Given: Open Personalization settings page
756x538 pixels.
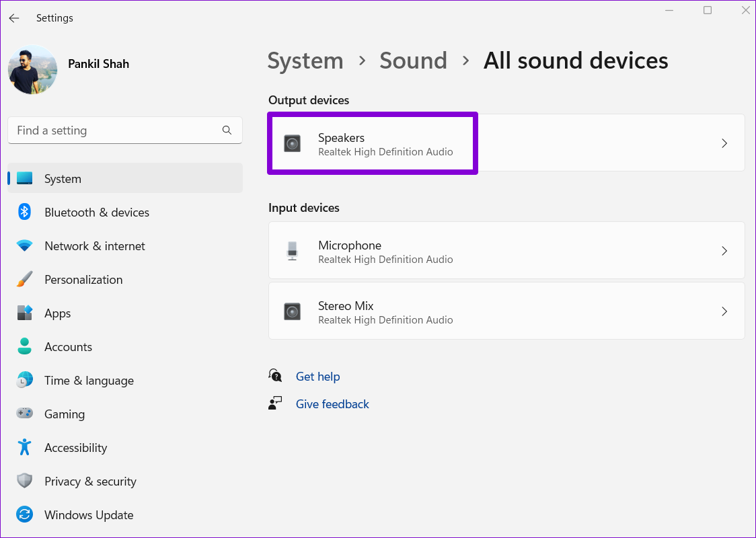Looking at the screenshot, I should point(125,280).
